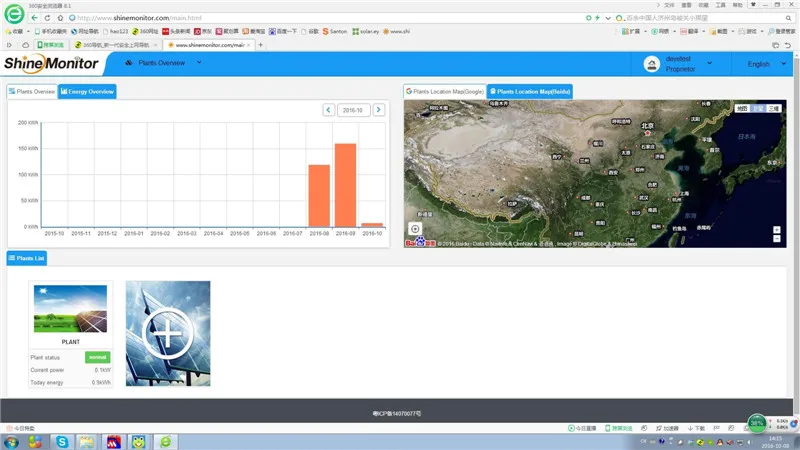Click the browser search box
800x450 pixels.
(x=704, y=18)
